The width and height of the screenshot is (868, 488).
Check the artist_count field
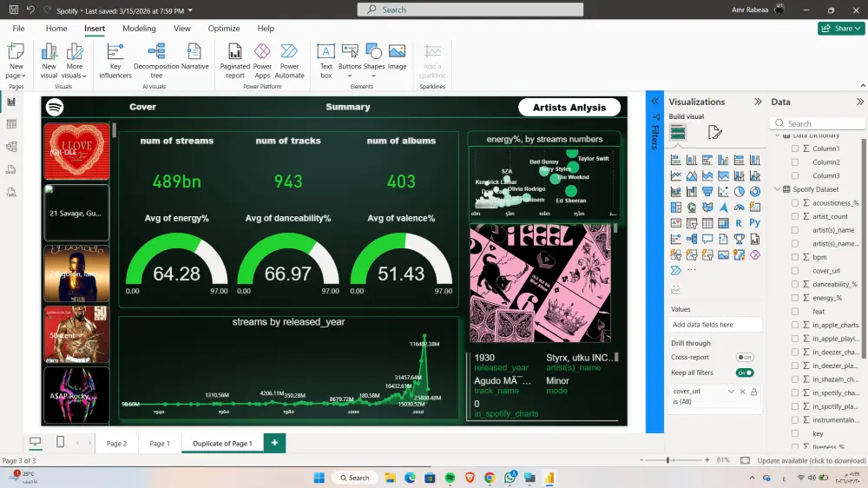click(x=795, y=216)
